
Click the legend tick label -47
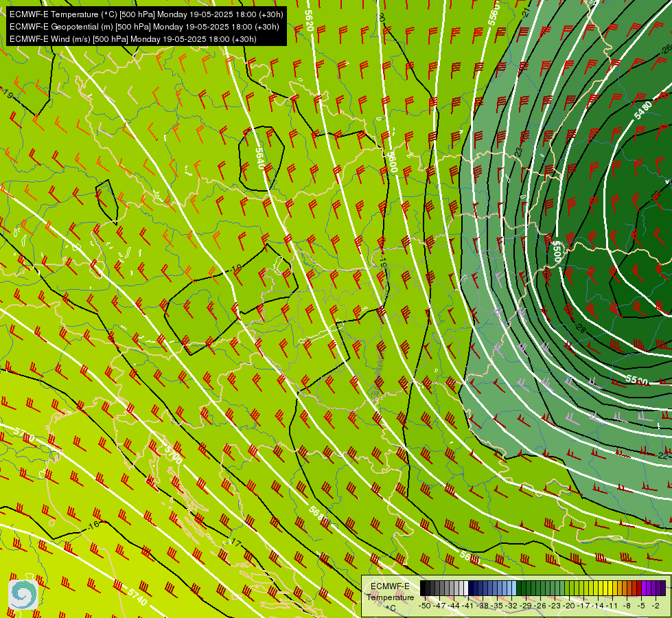click(x=439, y=606)
